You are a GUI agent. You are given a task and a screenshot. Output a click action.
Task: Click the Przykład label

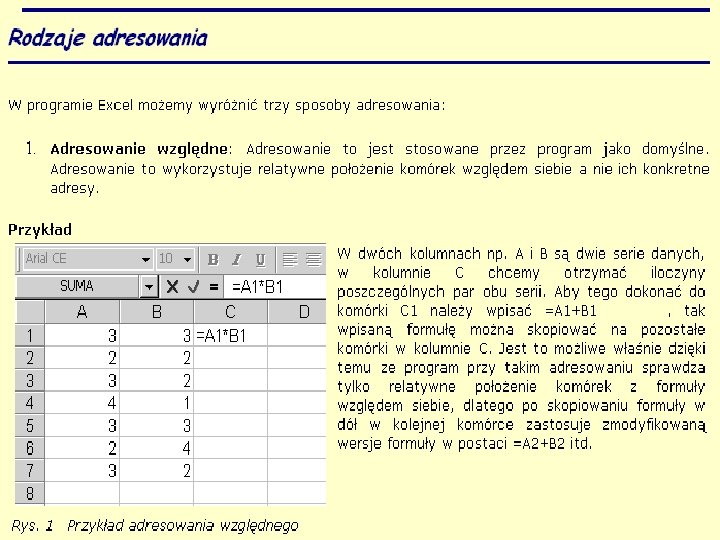tap(40, 230)
